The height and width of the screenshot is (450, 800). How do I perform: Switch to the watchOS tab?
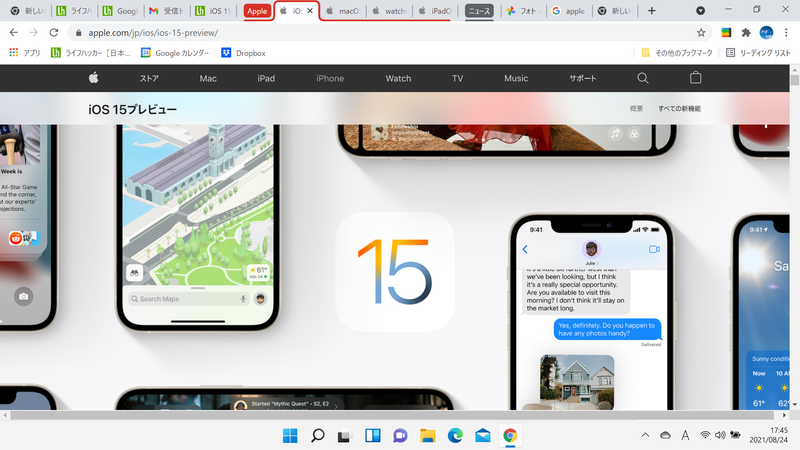(x=390, y=11)
